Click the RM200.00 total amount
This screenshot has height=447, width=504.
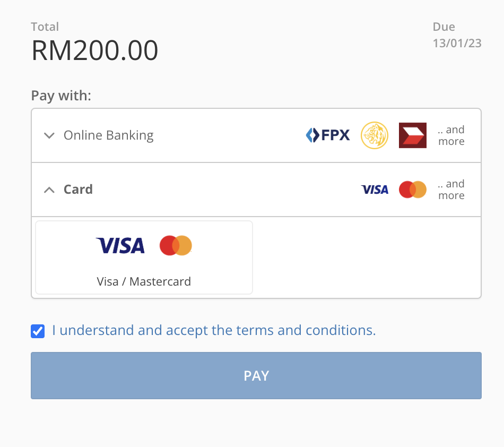click(95, 51)
